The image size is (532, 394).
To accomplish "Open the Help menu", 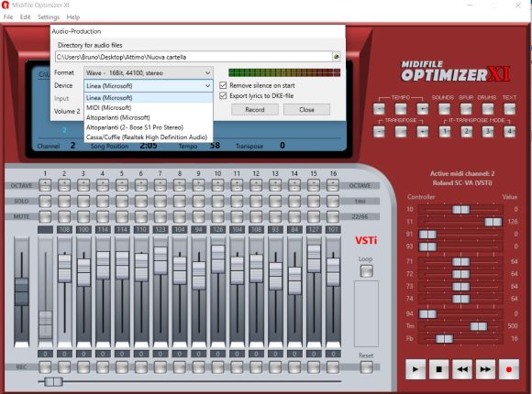I will [x=73, y=17].
